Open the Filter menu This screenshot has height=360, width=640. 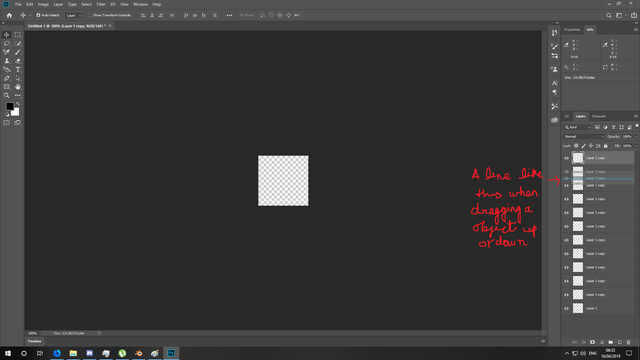coord(101,4)
